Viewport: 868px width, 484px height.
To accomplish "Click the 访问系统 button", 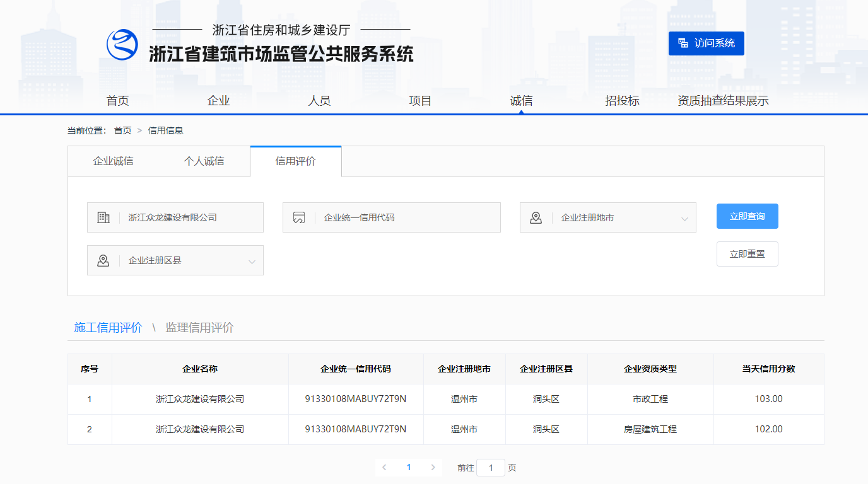I will point(706,43).
